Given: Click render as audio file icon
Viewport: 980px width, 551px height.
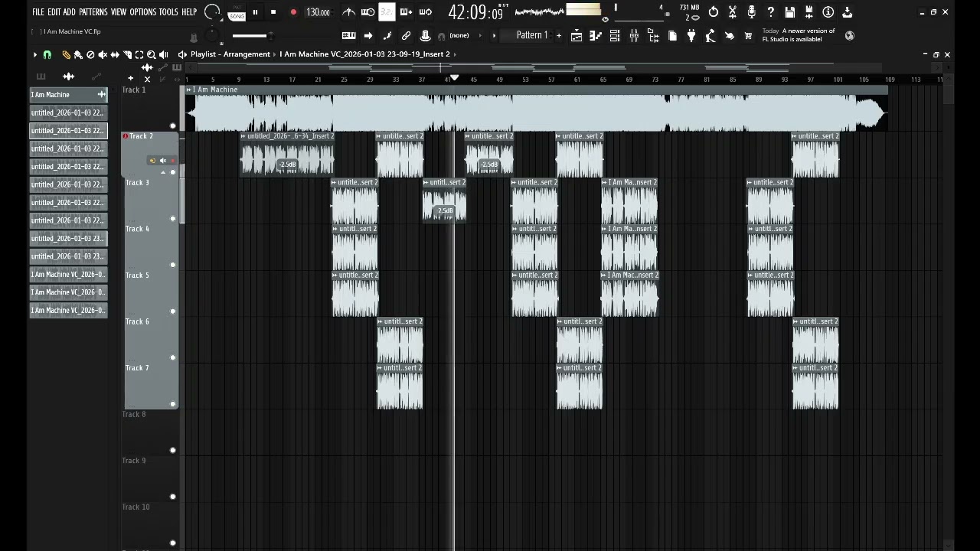Looking at the screenshot, I should pos(809,12).
